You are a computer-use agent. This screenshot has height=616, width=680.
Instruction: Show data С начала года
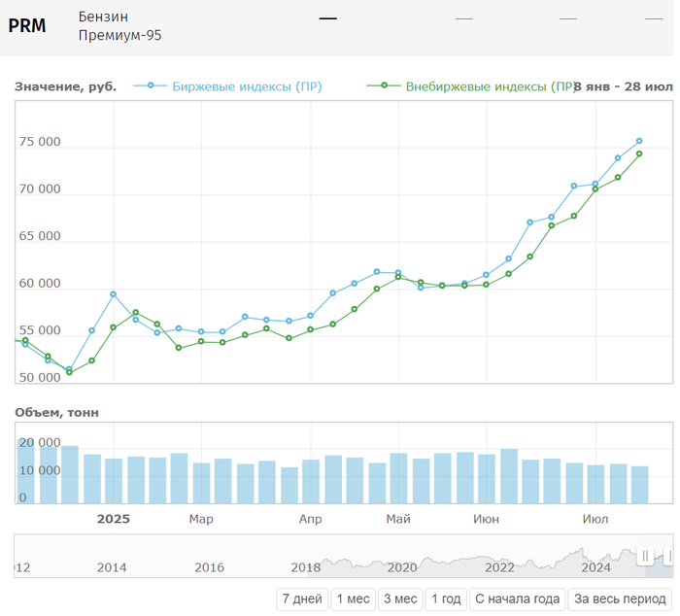click(x=518, y=599)
